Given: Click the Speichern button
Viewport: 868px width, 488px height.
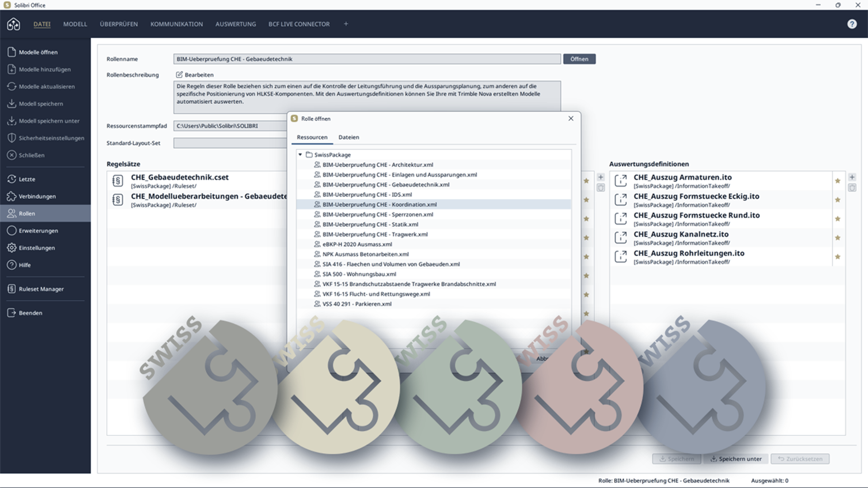Looking at the screenshot, I should 676,459.
